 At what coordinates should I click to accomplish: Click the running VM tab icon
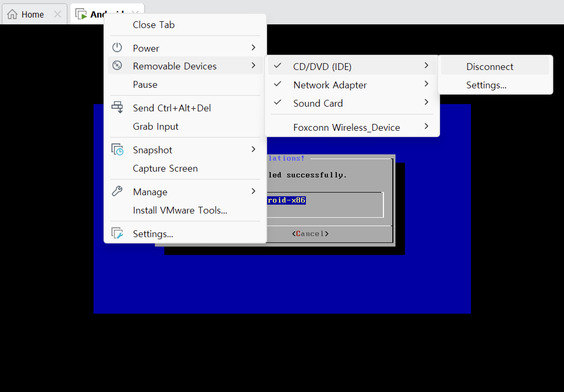pyautogui.click(x=81, y=14)
